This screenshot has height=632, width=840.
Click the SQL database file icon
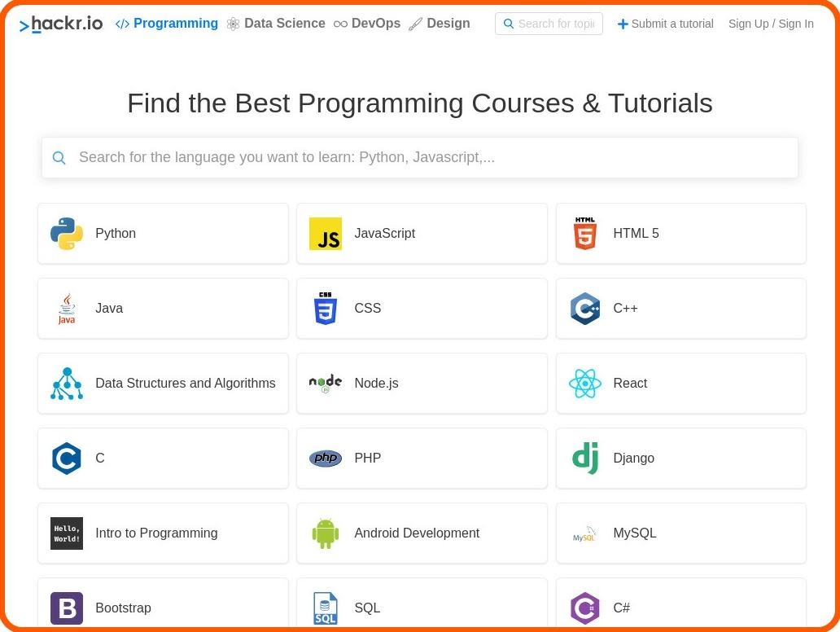(326, 608)
